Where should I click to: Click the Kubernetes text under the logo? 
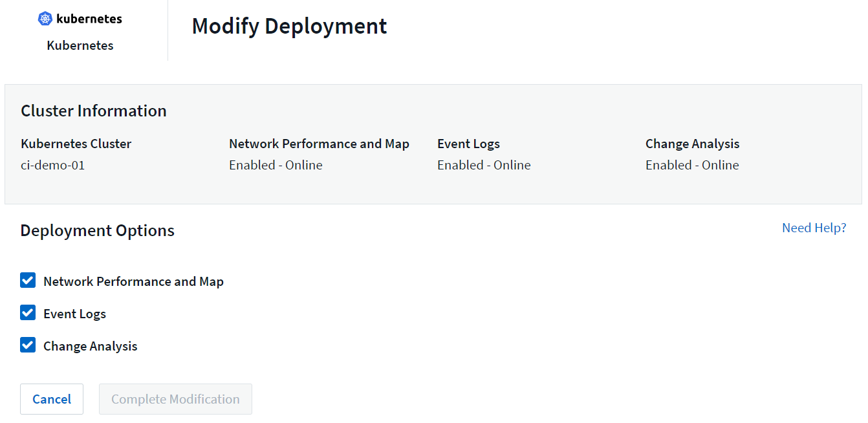coord(80,46)
